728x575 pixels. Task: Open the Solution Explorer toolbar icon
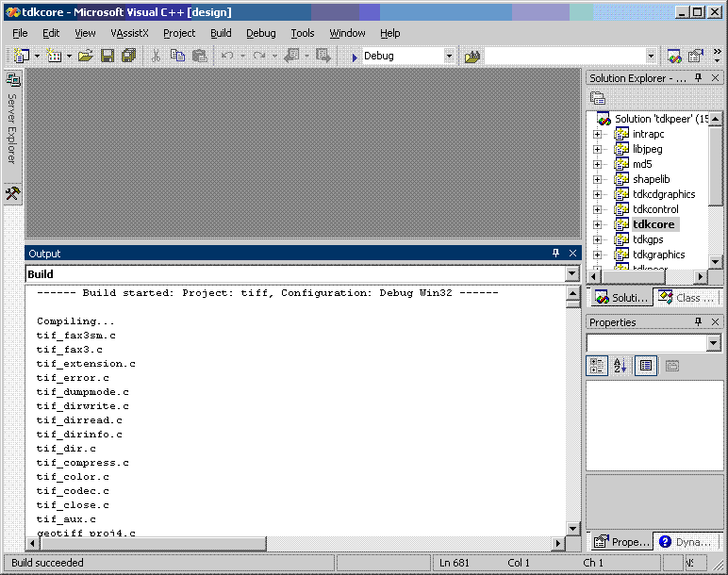674,57
